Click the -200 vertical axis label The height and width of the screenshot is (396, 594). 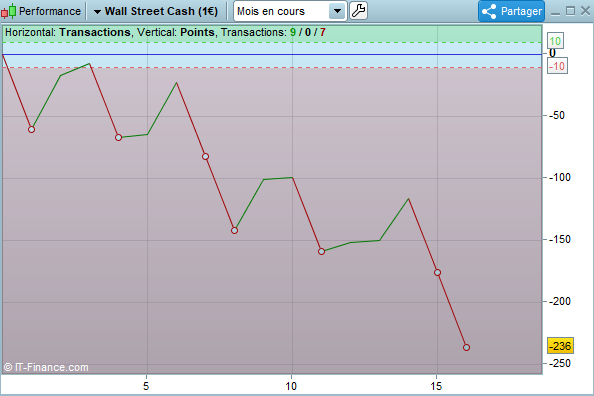560,301
